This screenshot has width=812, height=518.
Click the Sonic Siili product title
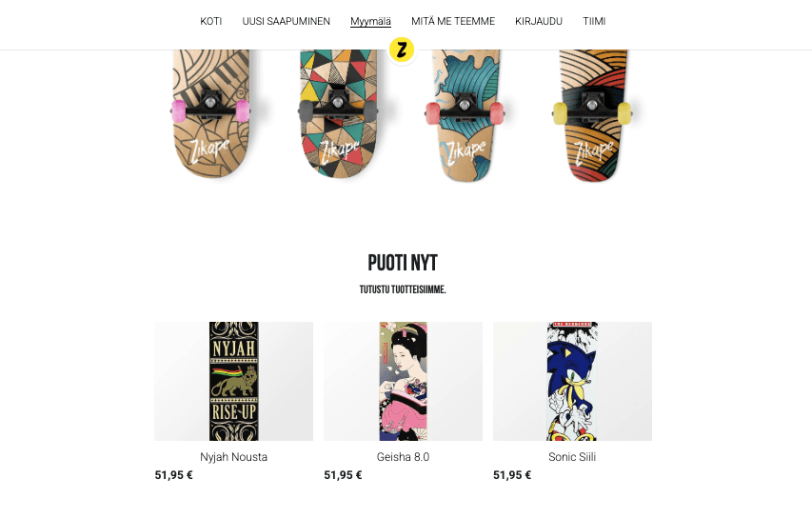(572, 457)
